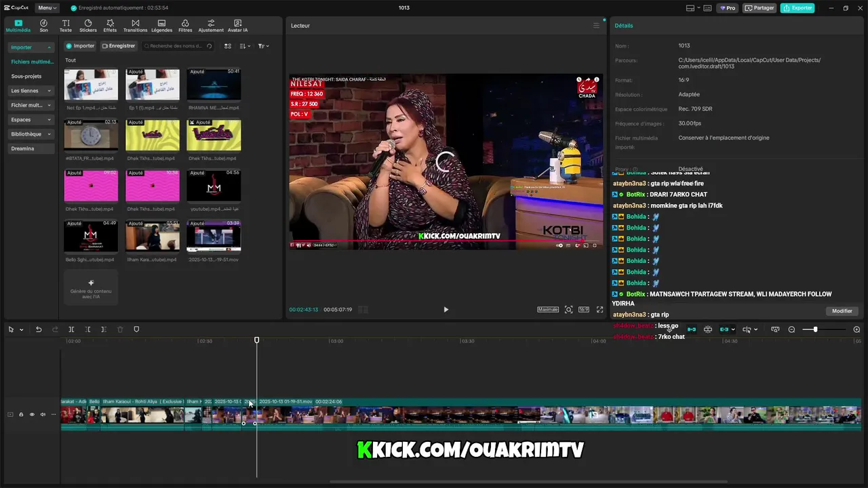Collapse the Importer sidebar section

[31, 47]
